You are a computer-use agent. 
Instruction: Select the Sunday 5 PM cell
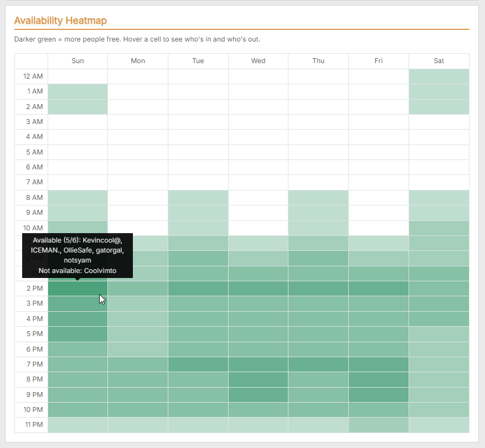[78, 334]
